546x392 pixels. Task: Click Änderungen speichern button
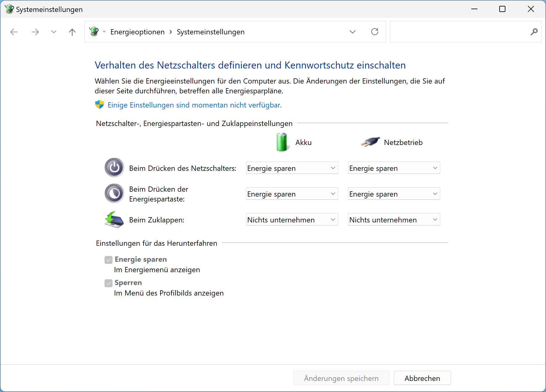(341, 378)
